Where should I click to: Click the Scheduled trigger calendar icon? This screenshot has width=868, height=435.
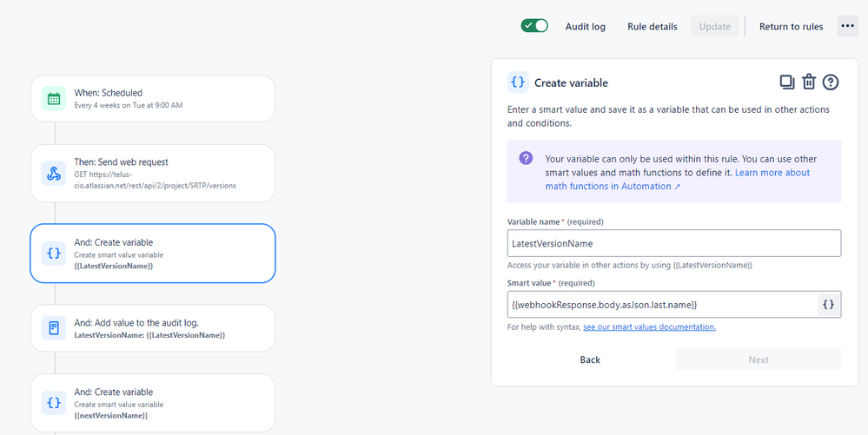click(54, 99)
